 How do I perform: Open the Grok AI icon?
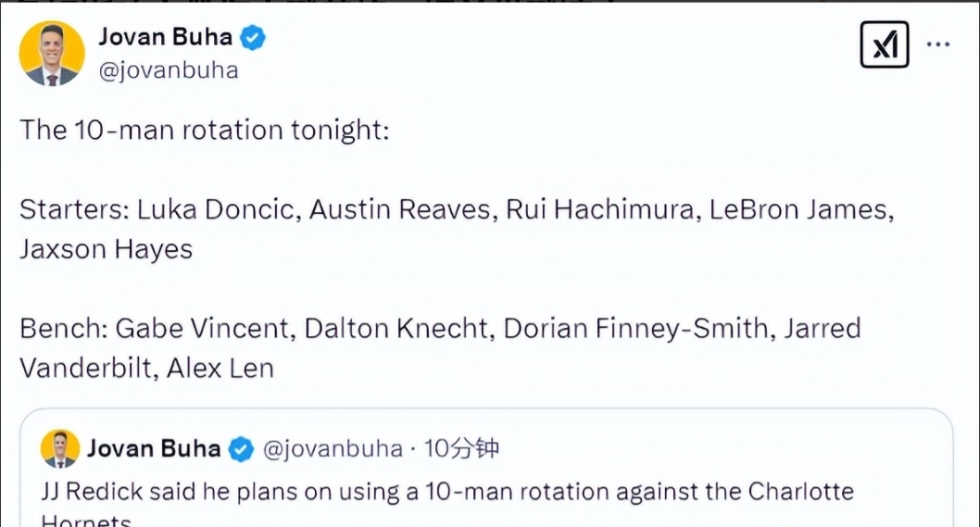pos(885,44)
